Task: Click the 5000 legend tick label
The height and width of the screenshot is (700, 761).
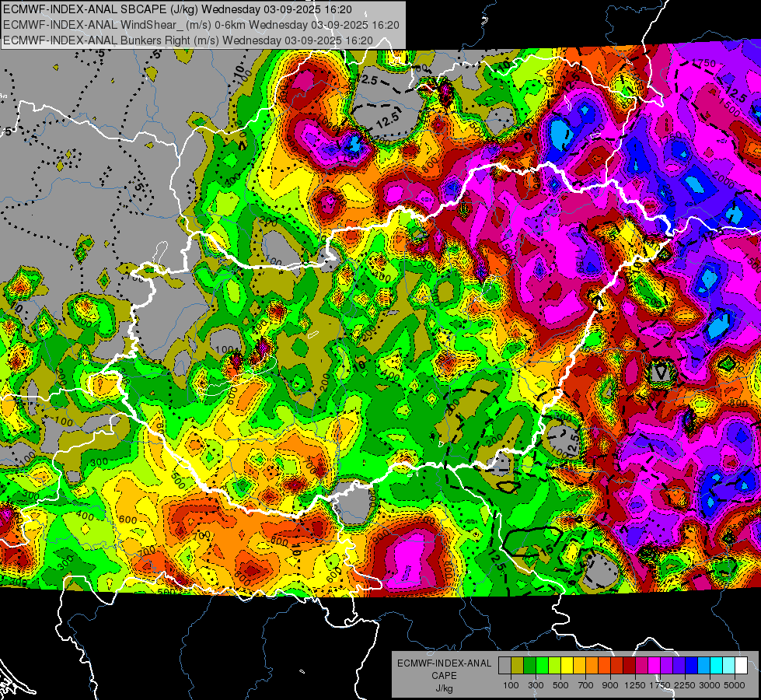Action: 735,685
